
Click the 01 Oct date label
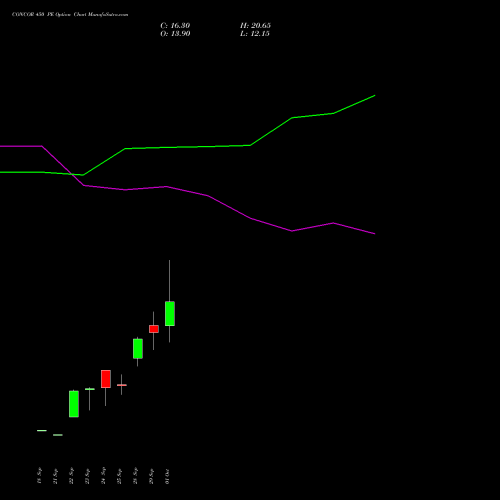point(167,476)
